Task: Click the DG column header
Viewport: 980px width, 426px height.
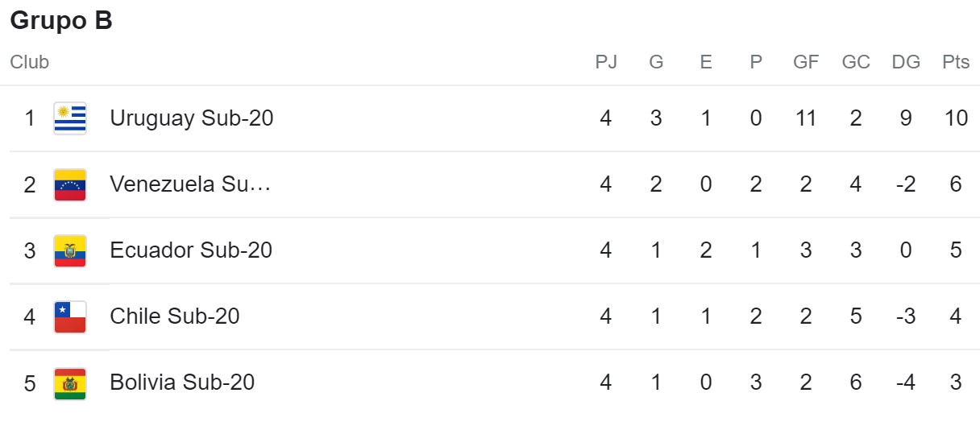Action: tap(906, 62)
